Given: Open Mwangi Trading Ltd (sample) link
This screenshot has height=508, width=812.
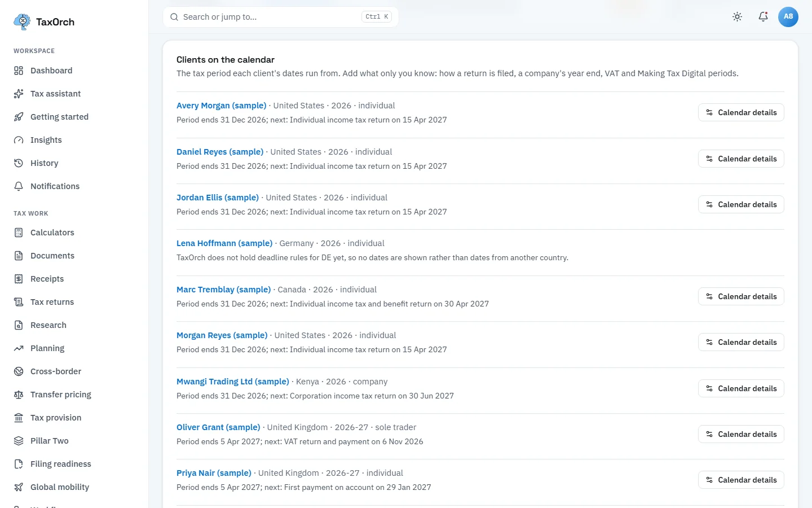Looking at the screenshot, I should click(233, 382).
